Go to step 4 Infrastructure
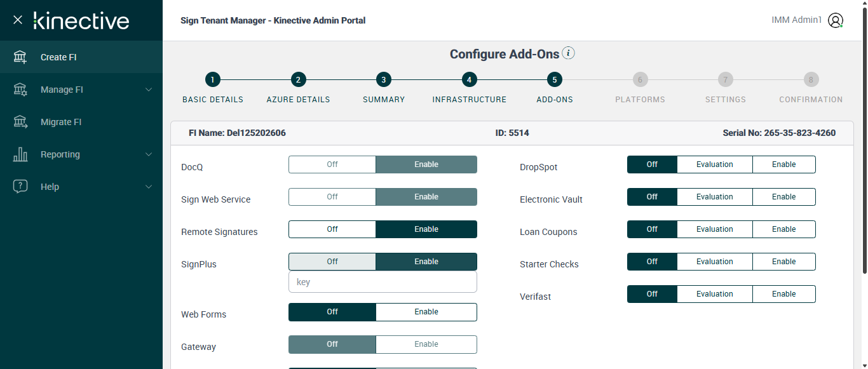The image size is (868, 369). pyautogui.click(x=469, y=80)
